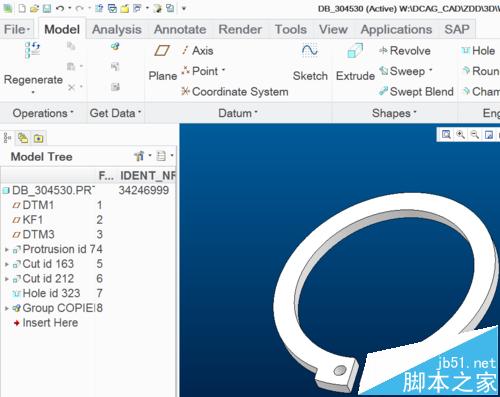
Task: Open the Shapes group dropdown
Action: (x=394, y=113)
